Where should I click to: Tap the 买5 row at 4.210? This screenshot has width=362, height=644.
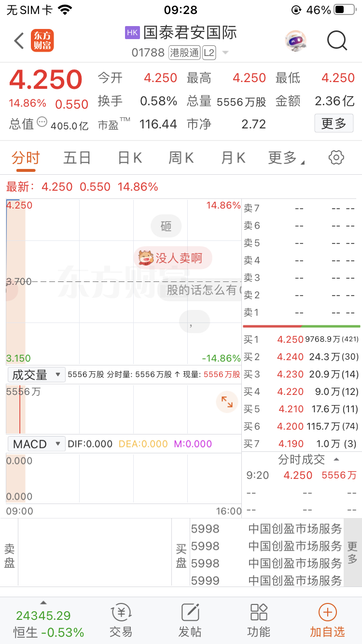coord(302,409)
